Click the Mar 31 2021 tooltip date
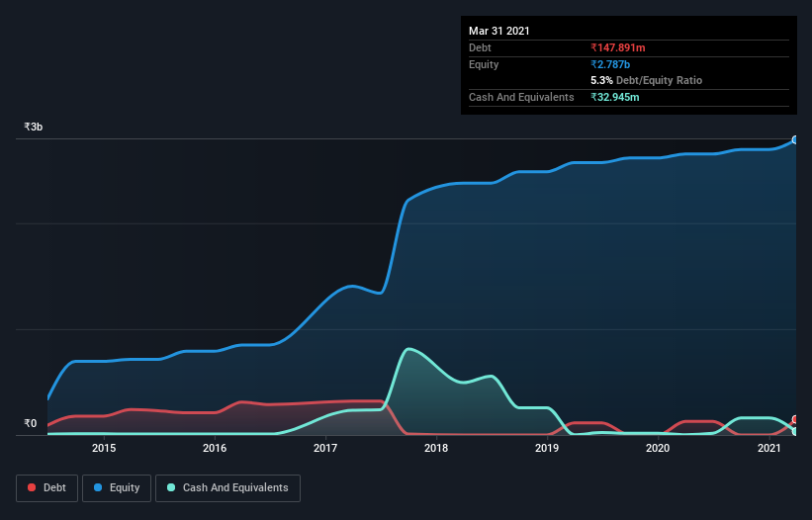Viewport: 812px width, 520px height. click(x=499, y=31)
